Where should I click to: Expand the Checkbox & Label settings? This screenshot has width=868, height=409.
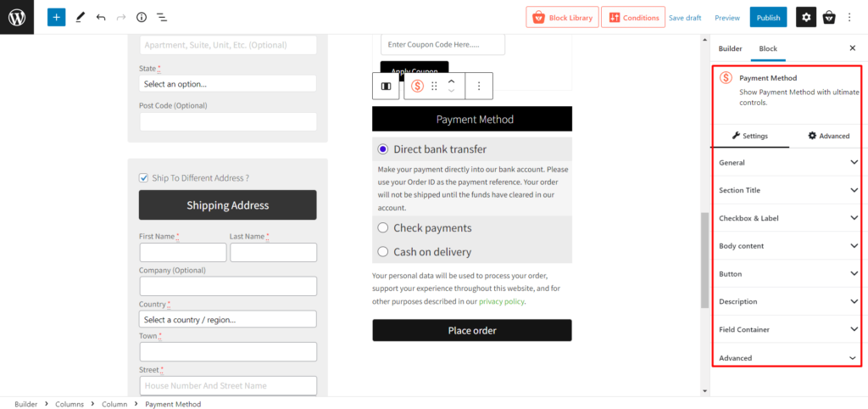[x=787, y=218]
